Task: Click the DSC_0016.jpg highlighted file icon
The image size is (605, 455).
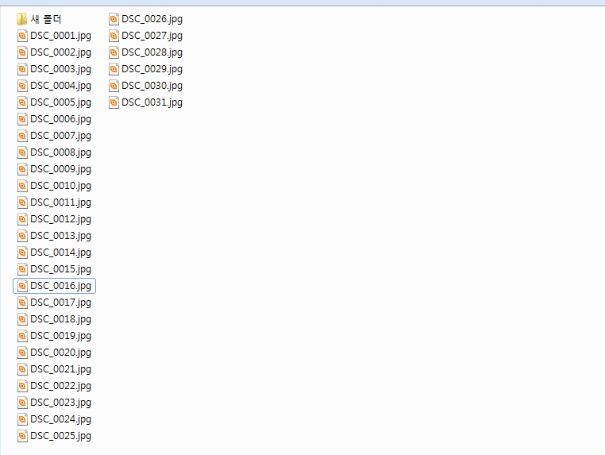Action: [22, 286]
